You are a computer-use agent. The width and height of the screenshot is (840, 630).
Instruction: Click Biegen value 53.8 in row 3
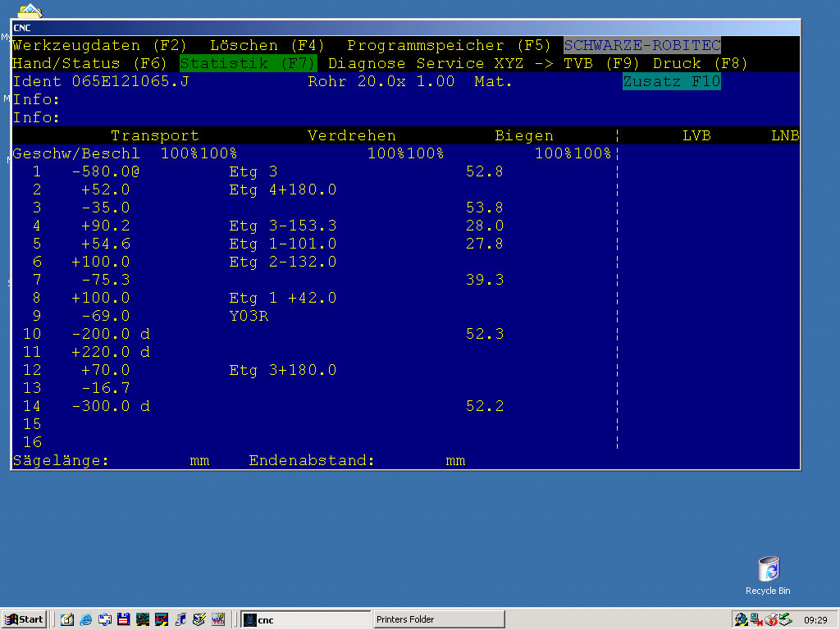pos(485,208)
